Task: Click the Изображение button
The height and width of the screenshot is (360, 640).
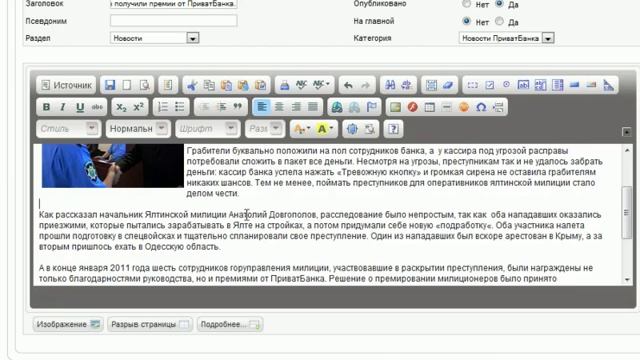Action: [x=68, y=324]
